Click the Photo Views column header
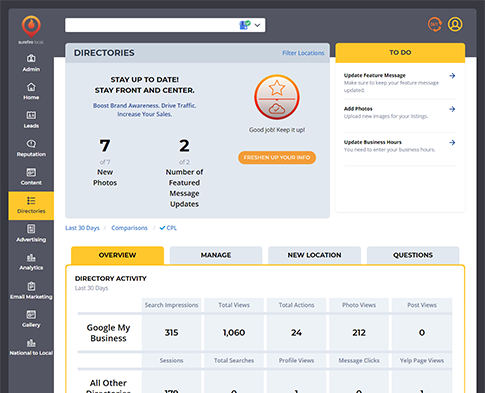The height and width of the screenshot is (393, 485). [x=359, y=305]
